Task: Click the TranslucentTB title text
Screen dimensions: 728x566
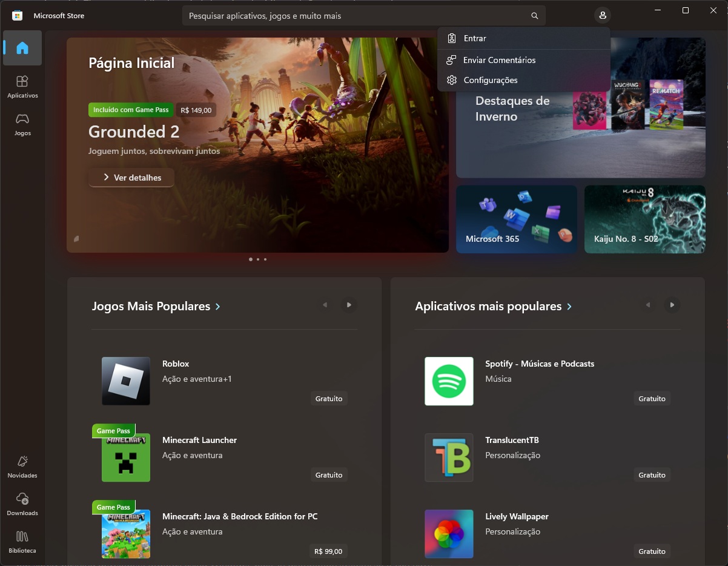Action: click(512, 440)
